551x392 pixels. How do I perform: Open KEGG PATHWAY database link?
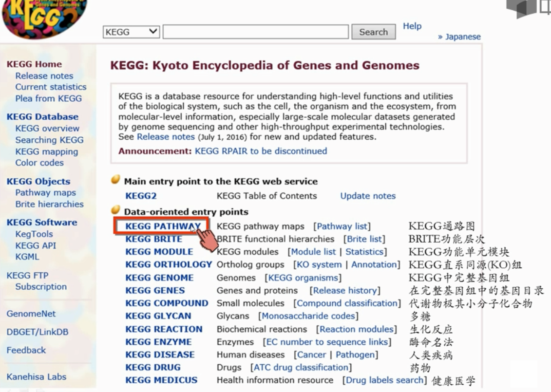tap(163, 226)
